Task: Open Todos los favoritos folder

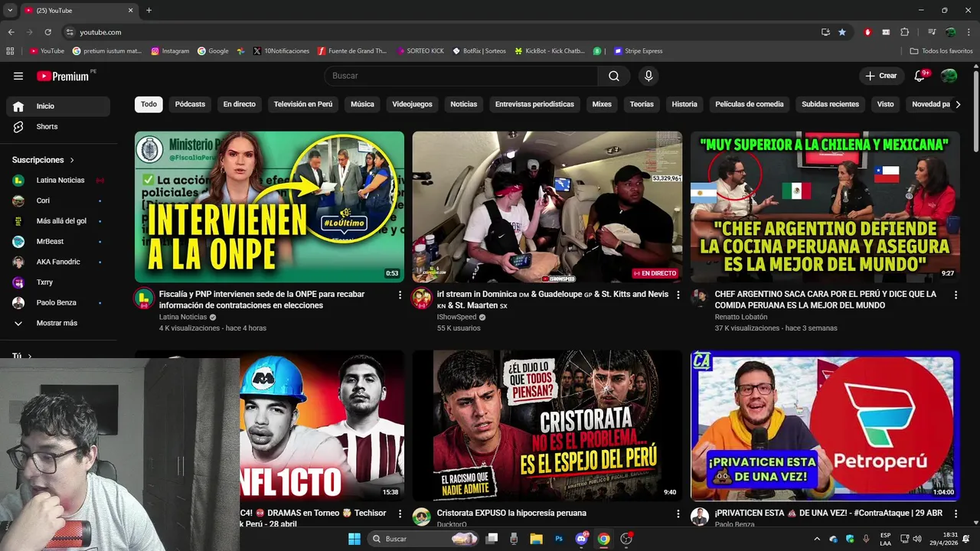Action: coord(941,51)
